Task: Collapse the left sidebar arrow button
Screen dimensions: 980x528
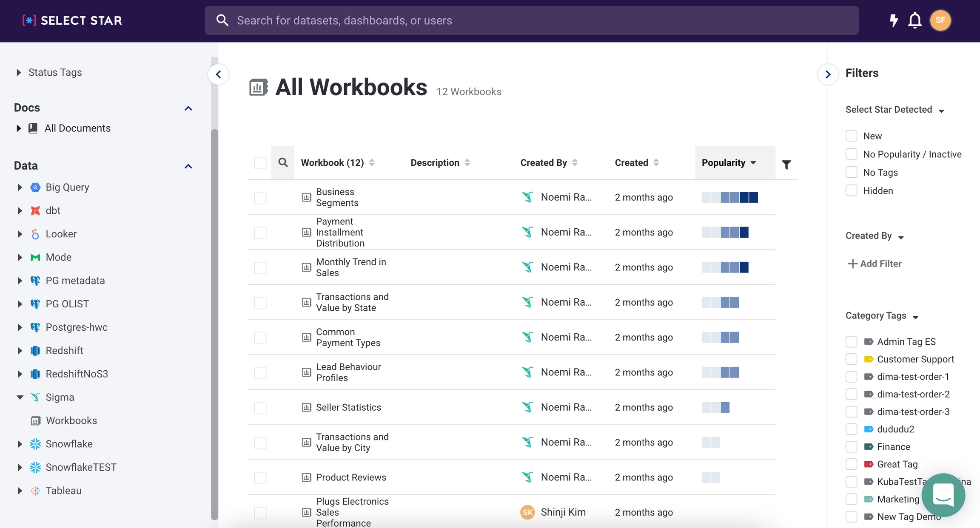Action: click(x=219, y=74)
